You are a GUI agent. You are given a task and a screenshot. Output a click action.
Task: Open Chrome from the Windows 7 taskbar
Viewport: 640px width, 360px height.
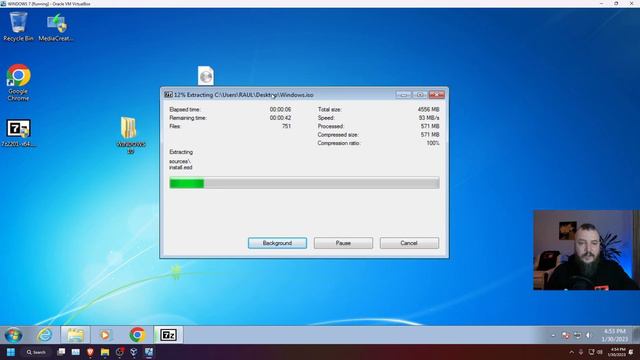click(137, 335)
